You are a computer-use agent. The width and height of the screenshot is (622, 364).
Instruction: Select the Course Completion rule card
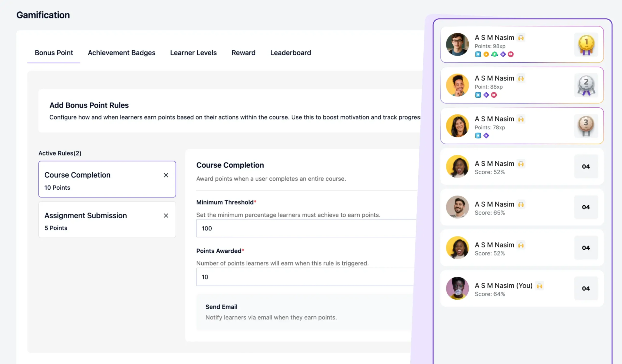pyautogui.click(x=99, y=179)
